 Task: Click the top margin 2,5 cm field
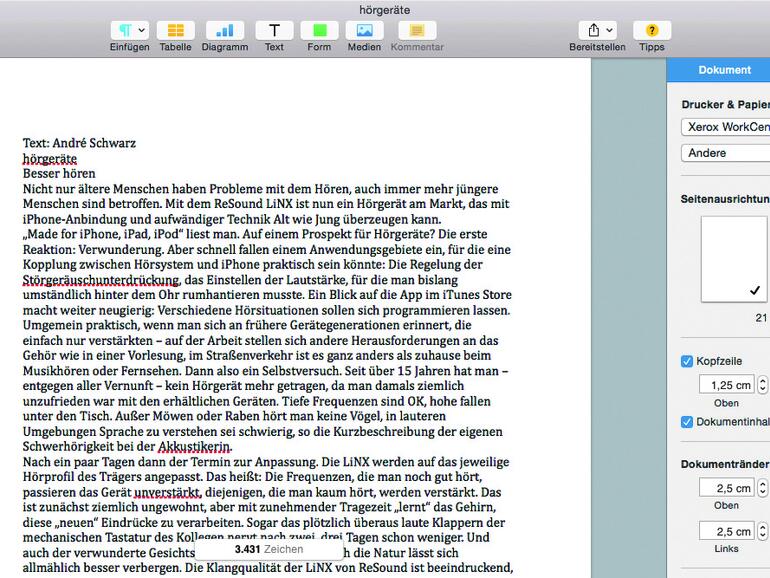tap(726, 488)
